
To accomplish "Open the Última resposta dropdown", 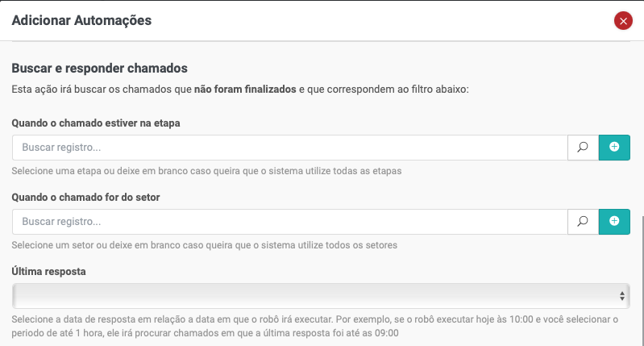I will coord(320,296).
